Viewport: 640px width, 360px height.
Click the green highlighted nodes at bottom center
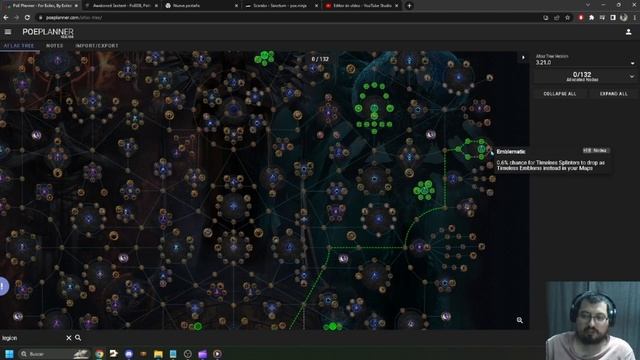coord(333,327)
